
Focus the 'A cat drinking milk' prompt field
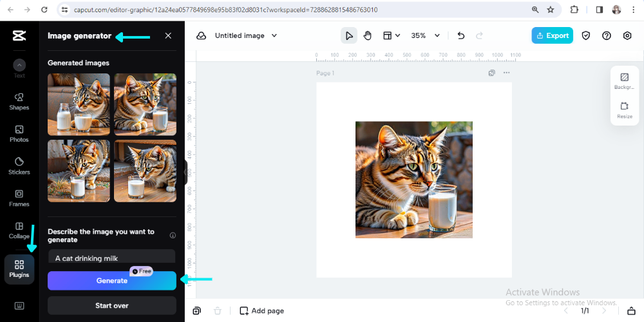point(111,256)
